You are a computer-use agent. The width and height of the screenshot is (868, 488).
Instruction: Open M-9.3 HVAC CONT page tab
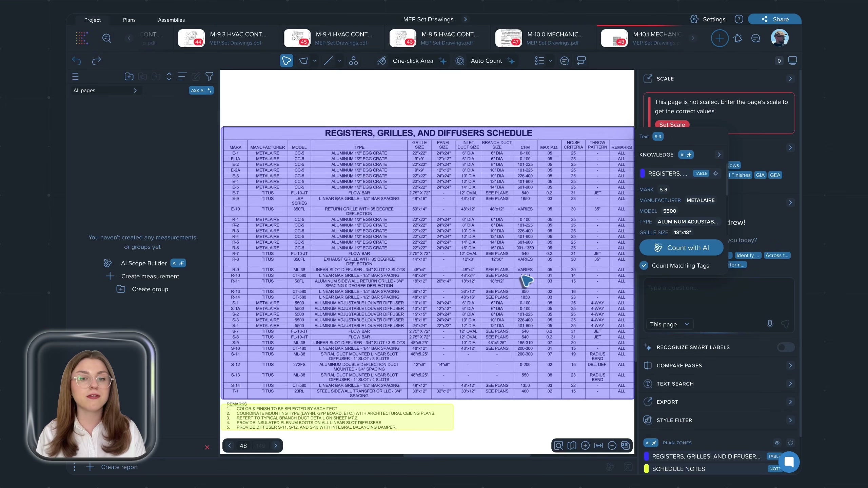click(226, 38)
